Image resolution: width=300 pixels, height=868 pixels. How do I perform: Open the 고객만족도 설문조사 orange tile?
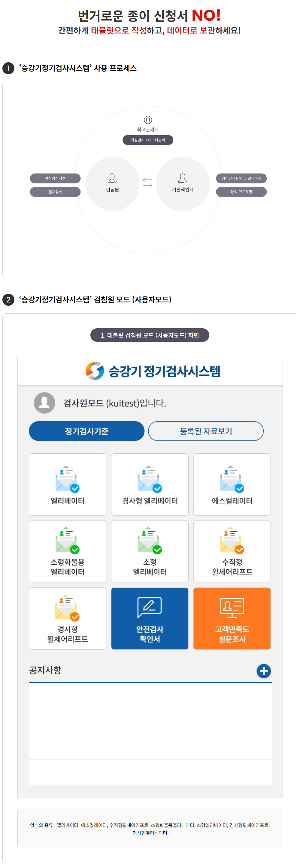[232, 618]
